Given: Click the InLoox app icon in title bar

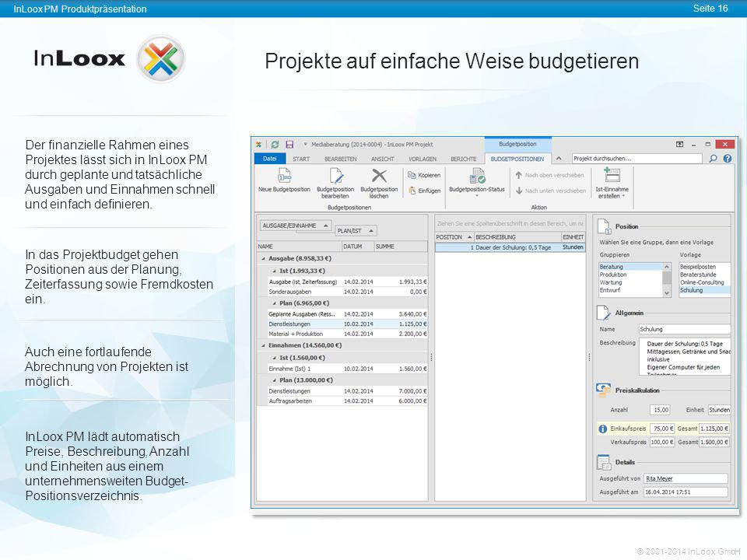Looking at the screenshot, I should (x=258, y=145).
